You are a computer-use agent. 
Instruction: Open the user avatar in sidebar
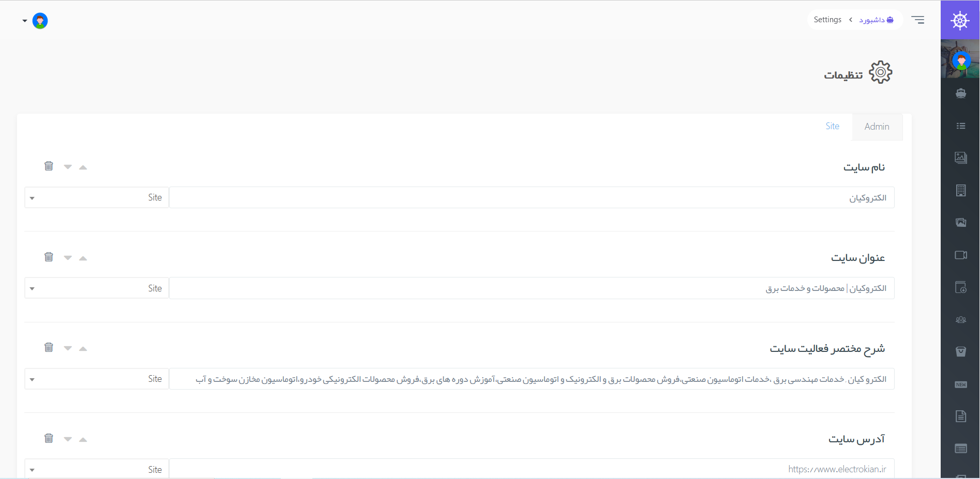(961, 60)
